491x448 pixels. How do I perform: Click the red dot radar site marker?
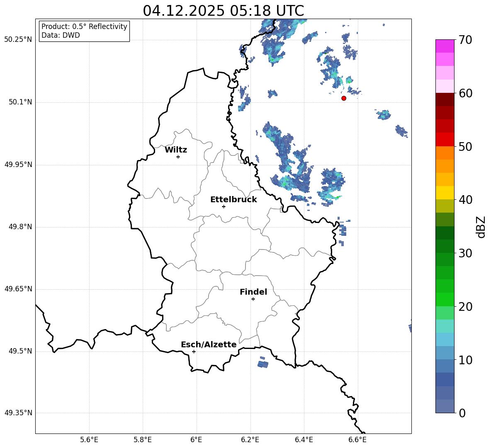click(x=344, y=98)
